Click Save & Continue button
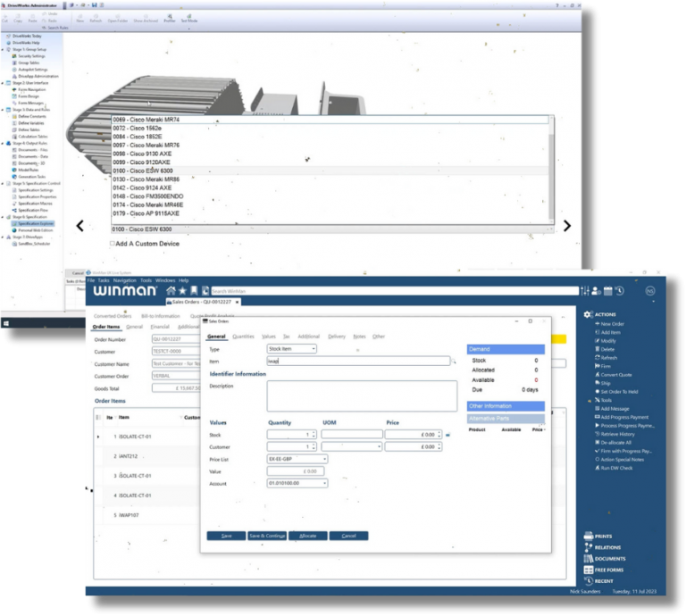Viewport: 686px width, 616px height. (267, 536)
